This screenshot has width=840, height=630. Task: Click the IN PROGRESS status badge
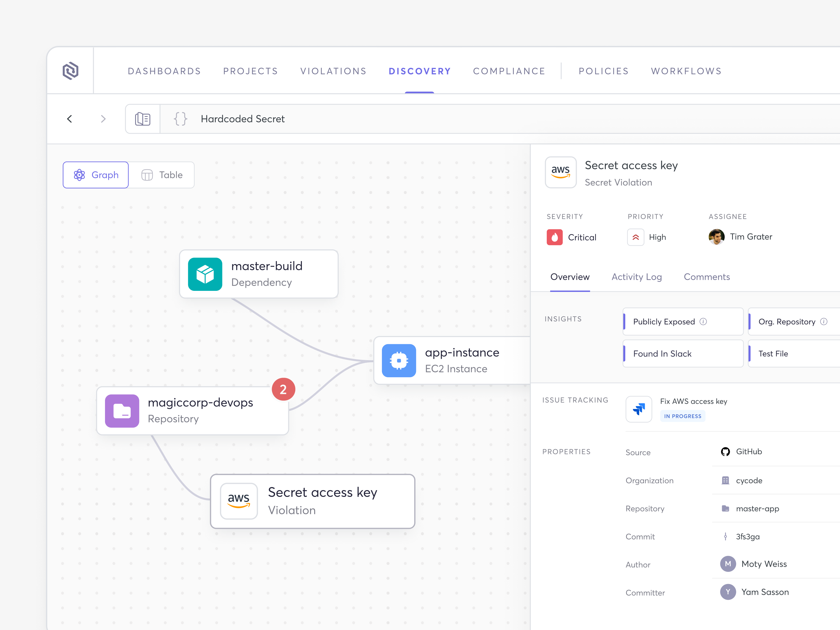pyautogui.click(x=682, y=416)
